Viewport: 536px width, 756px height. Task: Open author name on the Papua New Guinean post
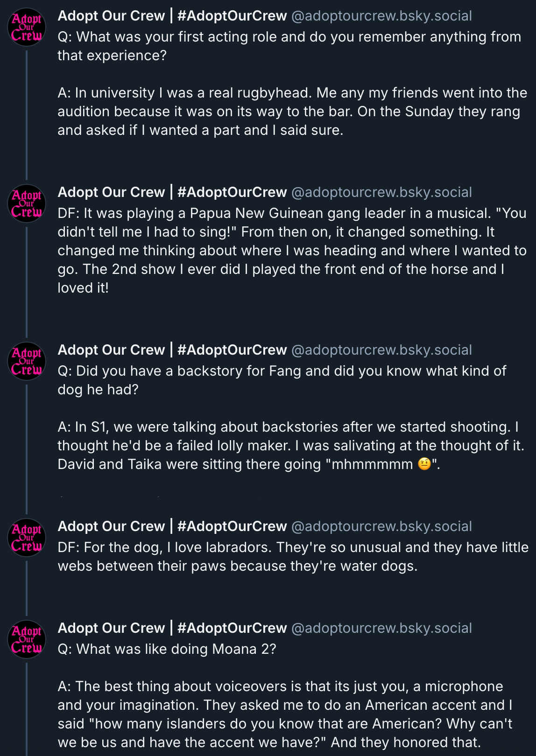pos(172,192)
